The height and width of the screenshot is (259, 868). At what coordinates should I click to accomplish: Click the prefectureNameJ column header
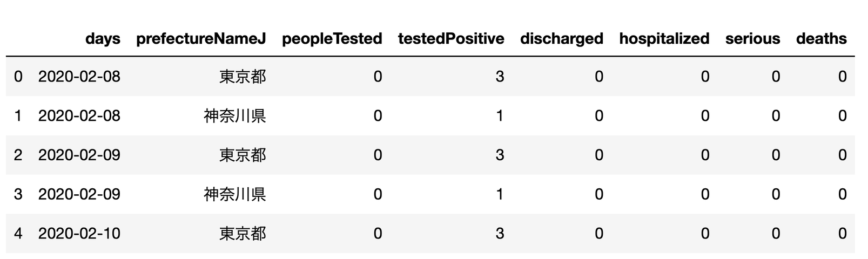(201, 39)
